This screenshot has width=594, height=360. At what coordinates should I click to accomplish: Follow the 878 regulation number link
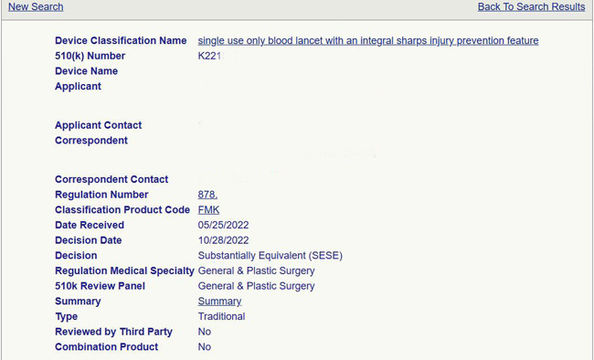pos(207,194)
